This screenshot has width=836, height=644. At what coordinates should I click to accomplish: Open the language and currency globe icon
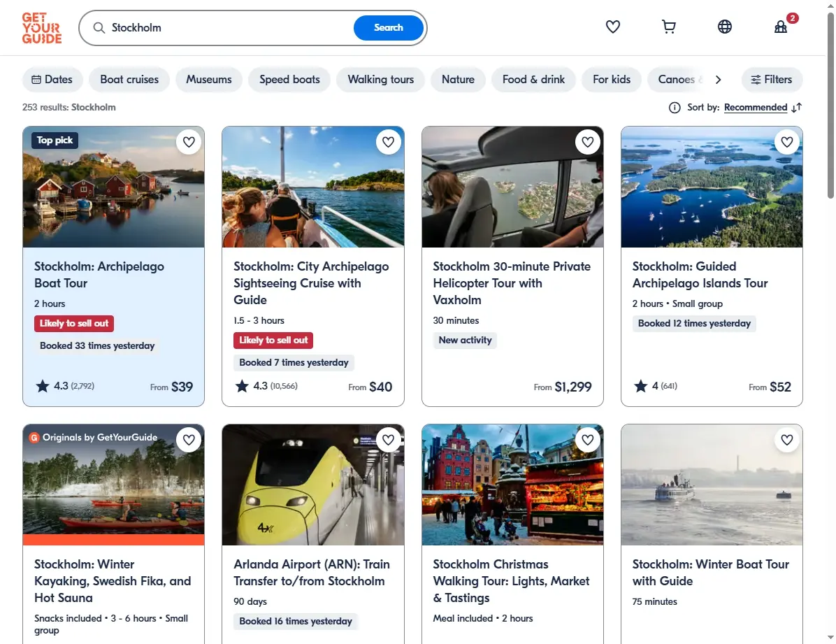click(x=725, y=27)
